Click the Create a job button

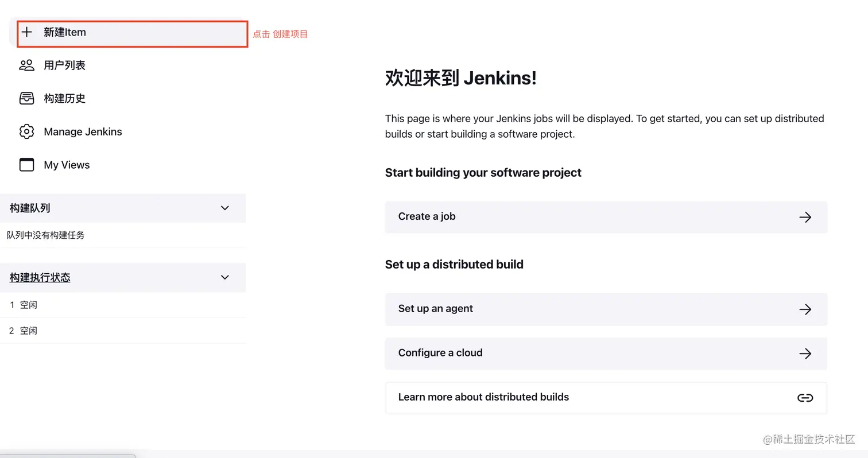coord(606,217)
